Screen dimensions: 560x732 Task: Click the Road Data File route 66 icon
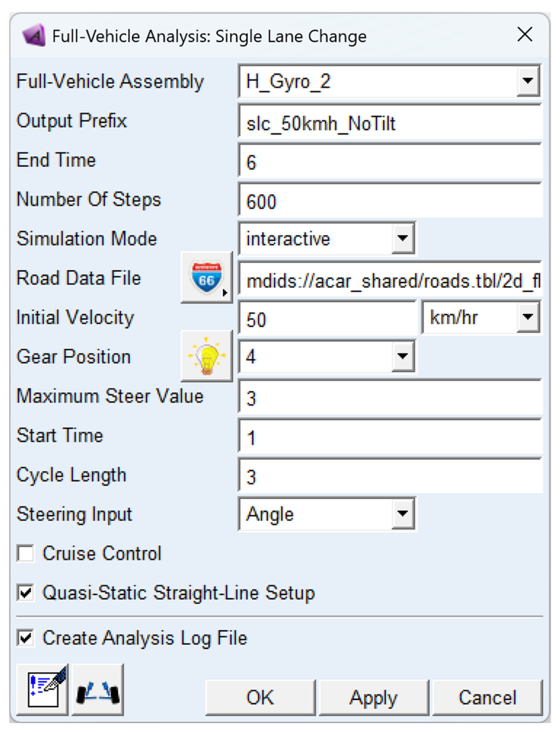pos(206,277)
